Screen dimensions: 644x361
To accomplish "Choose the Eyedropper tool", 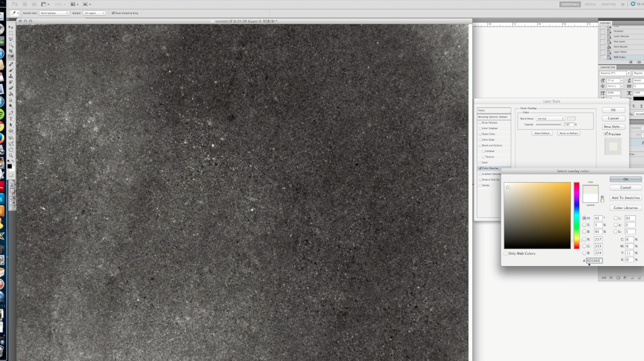I will point(10,57).
